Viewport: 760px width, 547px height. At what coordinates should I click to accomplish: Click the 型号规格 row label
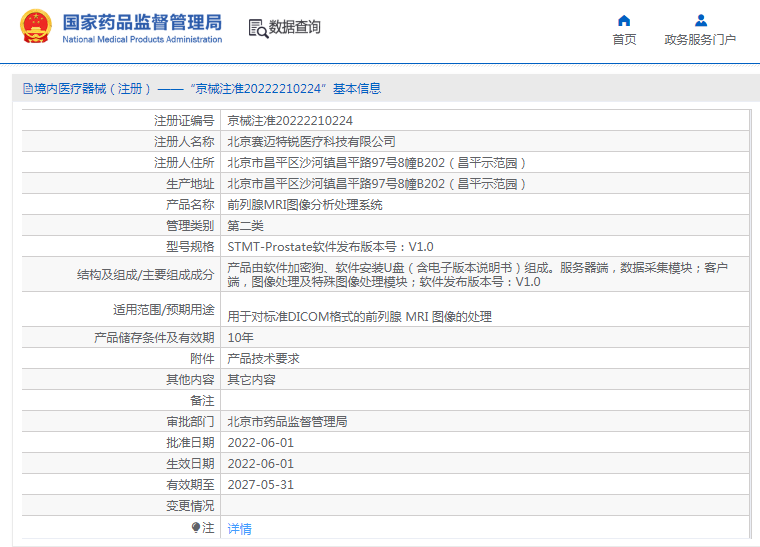pyautogui.click(x=190, y=247)
